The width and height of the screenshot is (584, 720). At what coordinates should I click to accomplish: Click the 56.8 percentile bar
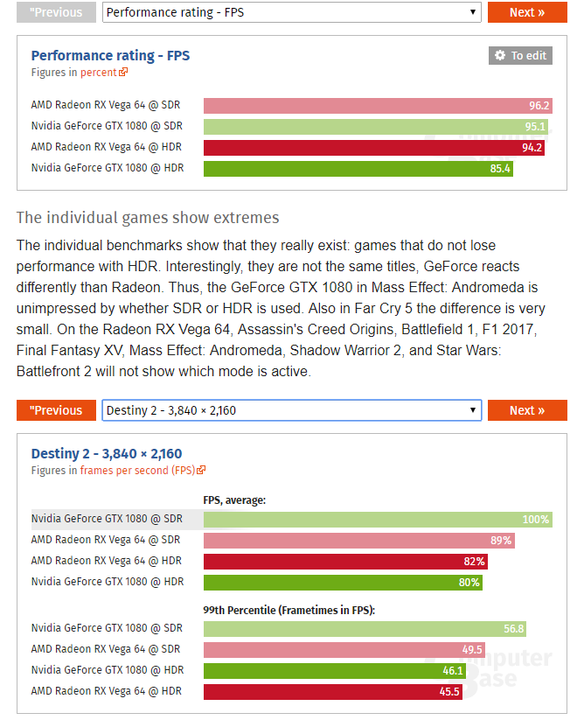(365, 629)
